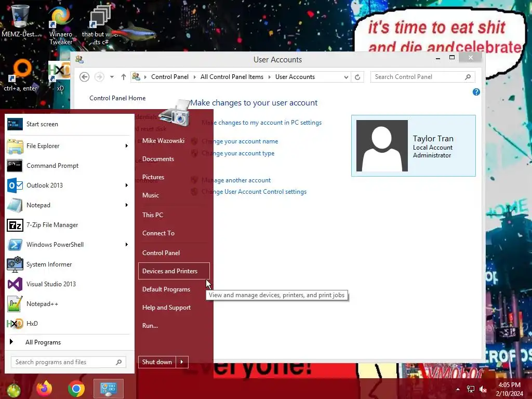Refresh the User Accounts page
Screen dimensions: 532x399
tap(357, 77)
